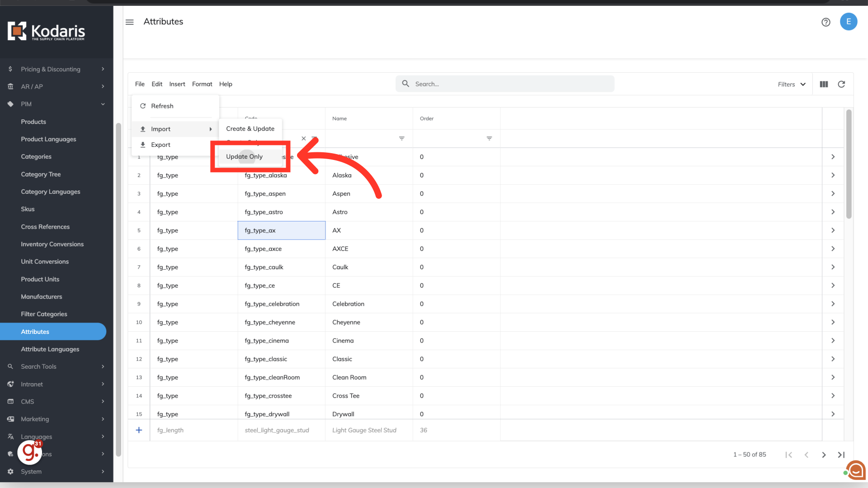Open the help question mark icon
This screenshot has height=488, width=868.
coord(826,22)
